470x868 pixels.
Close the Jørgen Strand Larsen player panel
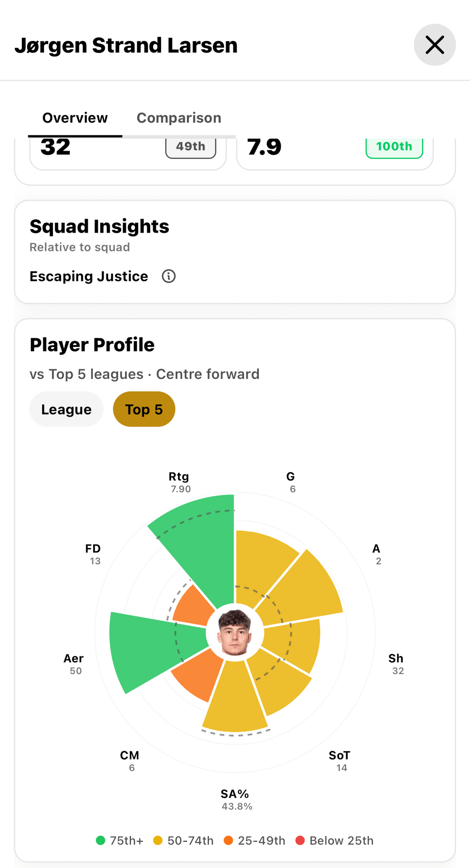(434, 45)
